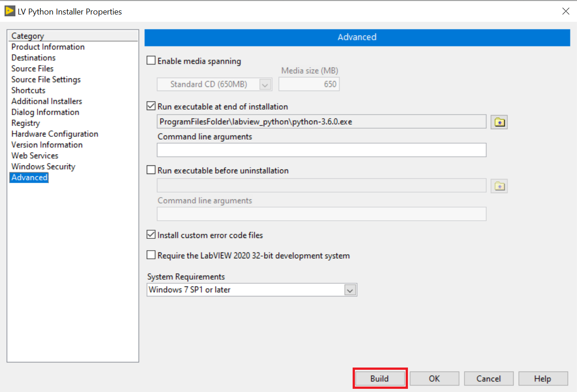Screen dimensions: 577x392
Task: Uncheck Run executable at end of installation
Action: (151, 106)
